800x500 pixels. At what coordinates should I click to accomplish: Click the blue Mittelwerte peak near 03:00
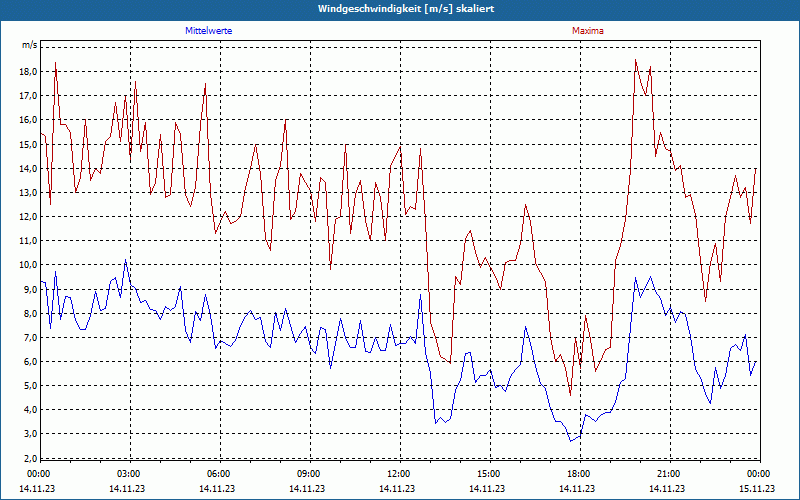tap(126, 260)
